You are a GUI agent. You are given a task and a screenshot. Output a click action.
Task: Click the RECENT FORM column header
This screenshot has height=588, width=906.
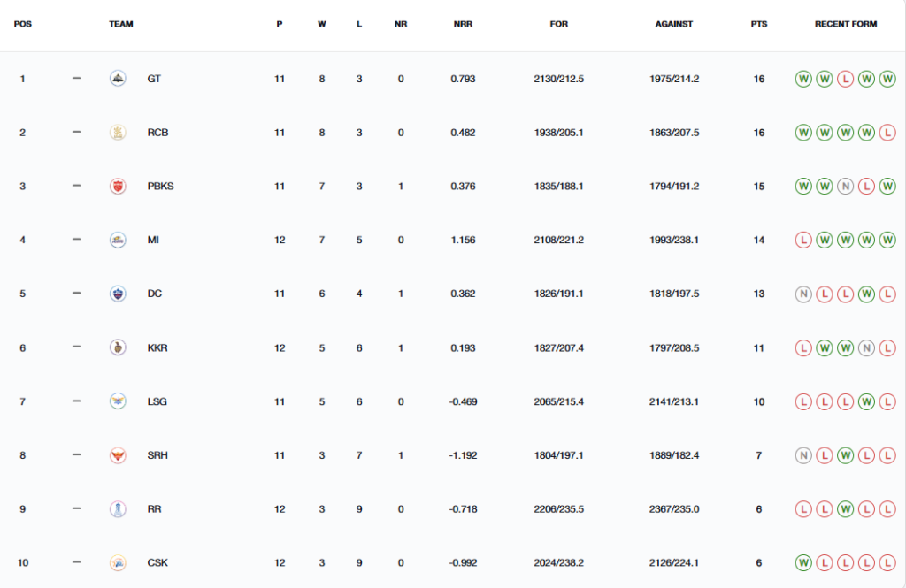pyautogui.click(x=845, y=24)
